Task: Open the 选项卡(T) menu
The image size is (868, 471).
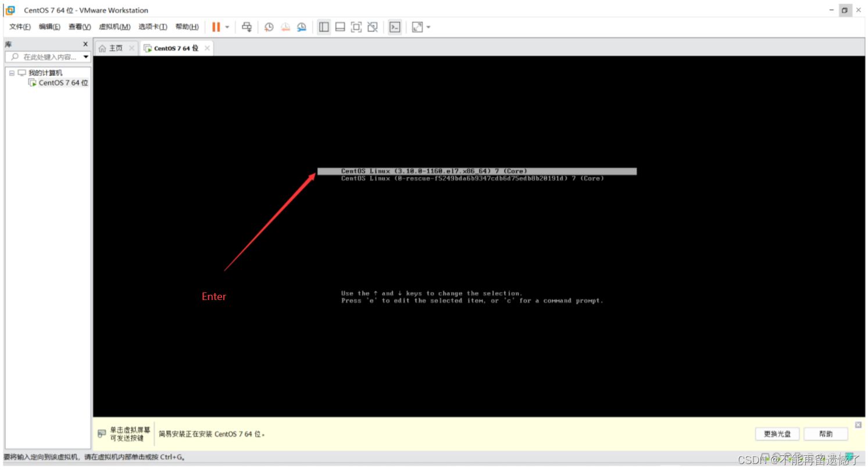Action: 153,27
